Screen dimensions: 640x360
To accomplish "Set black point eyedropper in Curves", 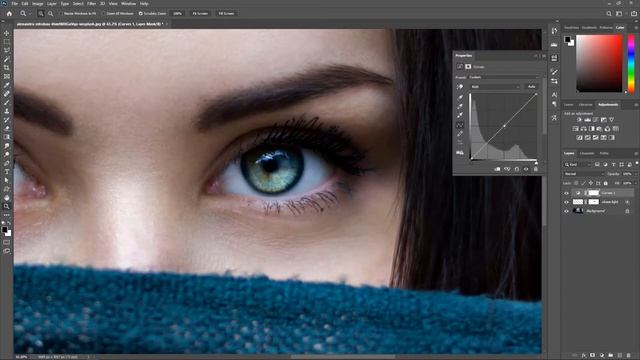I will click(x=460, y=97).
